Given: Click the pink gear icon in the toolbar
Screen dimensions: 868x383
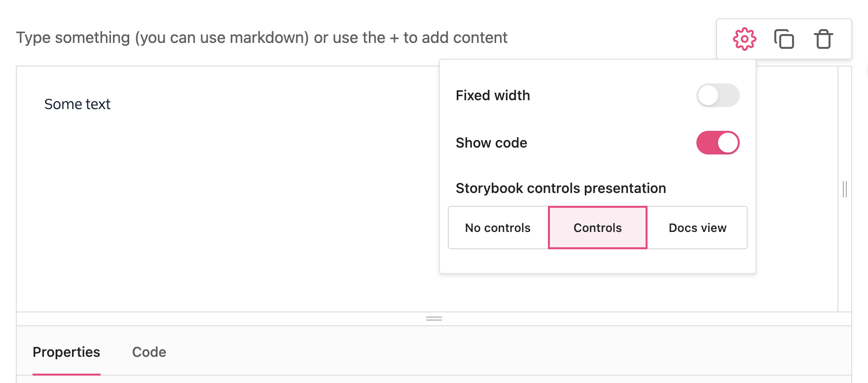Looking at the screenshot, I should pos(745,38).
